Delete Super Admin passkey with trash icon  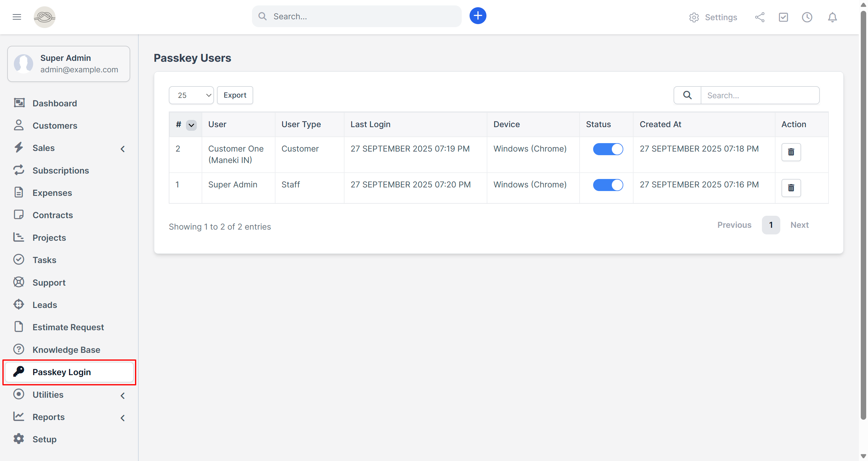coord(791,188)
